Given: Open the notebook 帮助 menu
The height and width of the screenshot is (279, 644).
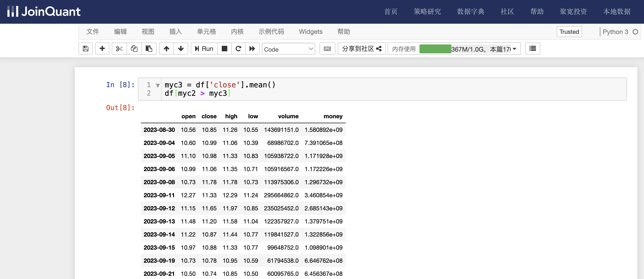Looking at the screenshot, I should pyautogui.click(x=343, y=32).
